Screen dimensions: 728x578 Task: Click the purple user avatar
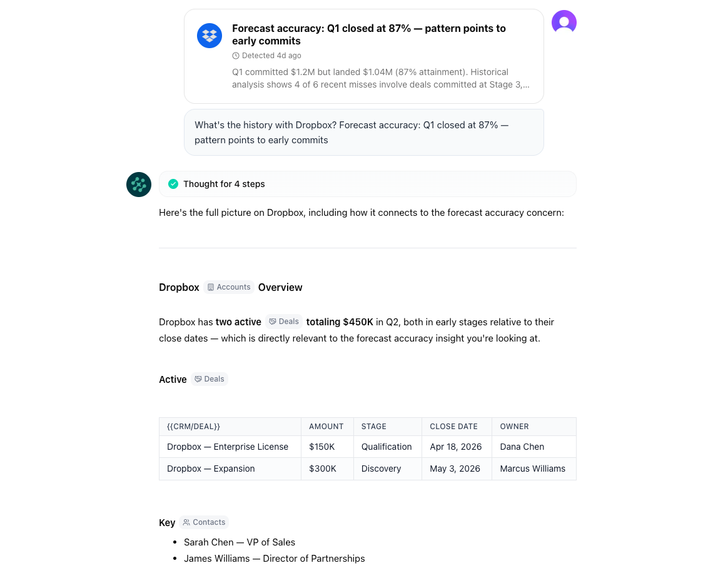pos(564,21)
